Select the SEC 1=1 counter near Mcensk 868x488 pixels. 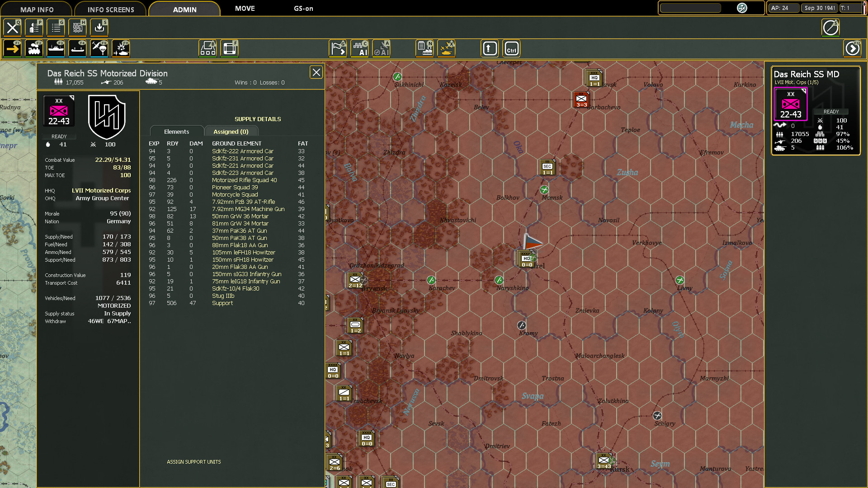(547, 168)
